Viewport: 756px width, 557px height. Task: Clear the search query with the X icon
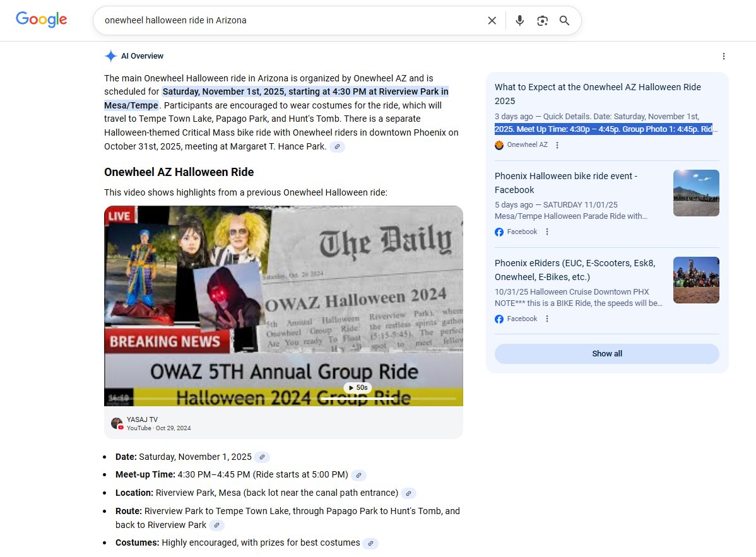492,20
